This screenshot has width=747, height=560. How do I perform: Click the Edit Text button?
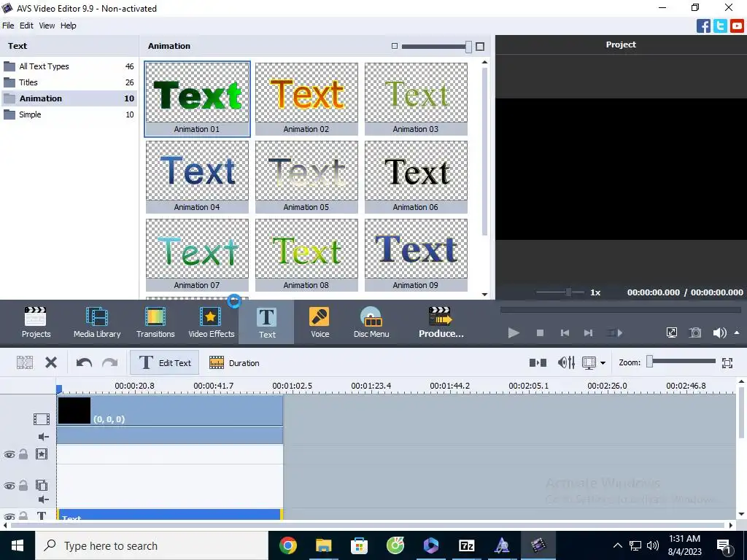coord(164,363)
